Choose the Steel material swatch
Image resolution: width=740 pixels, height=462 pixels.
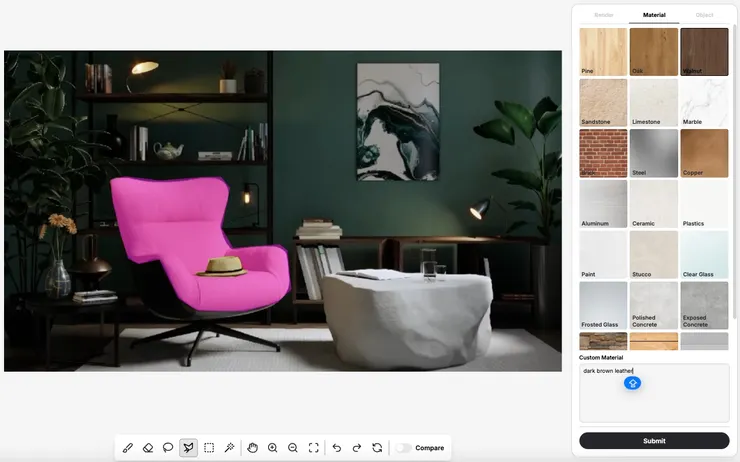pyautogui.click(x=654, y=153)
